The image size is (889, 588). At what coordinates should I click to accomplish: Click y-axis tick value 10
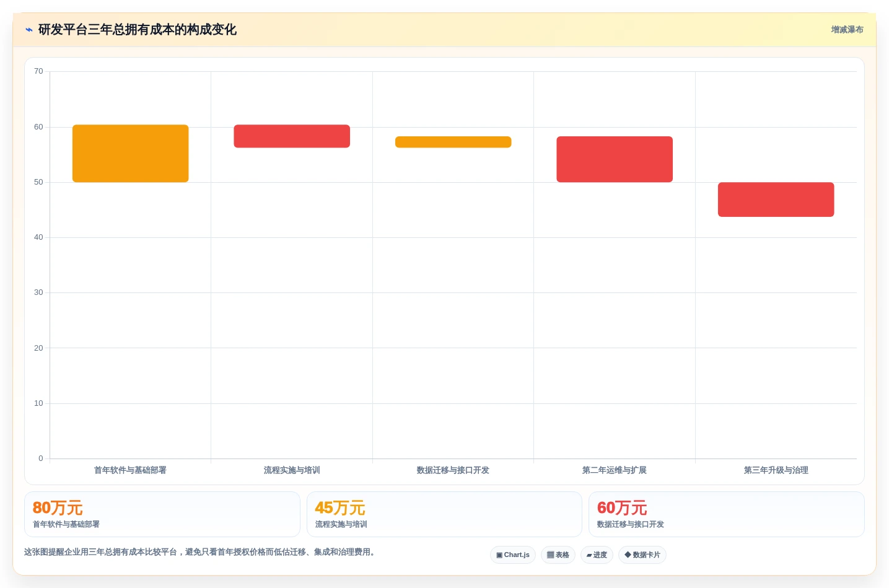(x=38, y=403)
